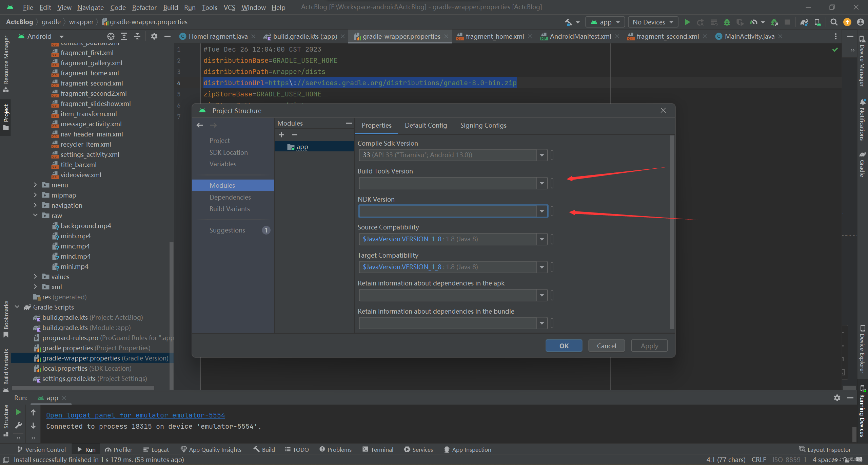The image size is (868, 465).
Task: Open Logcat tool window button
Action: click(156, 449)
